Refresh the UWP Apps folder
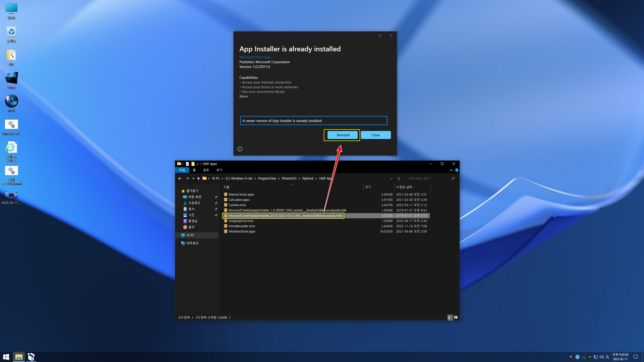Screen dimensions: 644x362 click(399, 179)
